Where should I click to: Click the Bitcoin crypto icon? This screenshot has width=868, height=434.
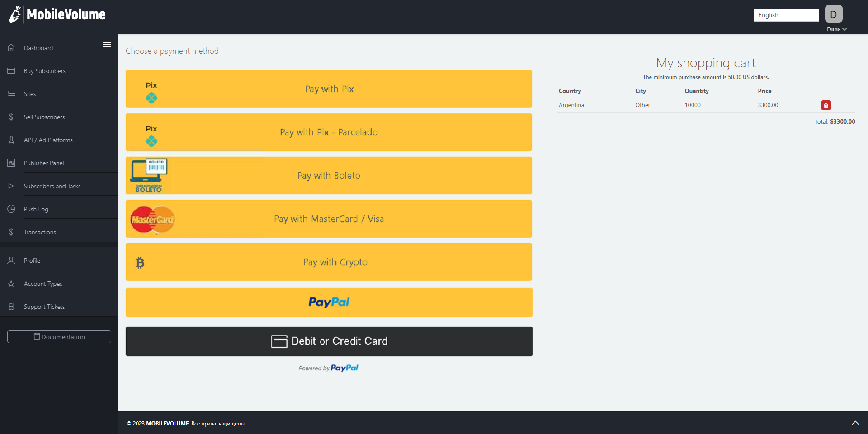(140, 262)
